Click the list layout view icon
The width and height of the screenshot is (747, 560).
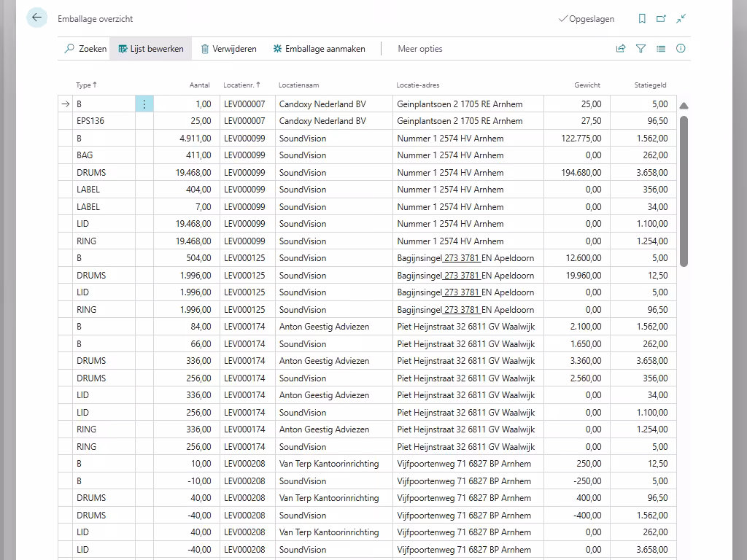(661, 49)
